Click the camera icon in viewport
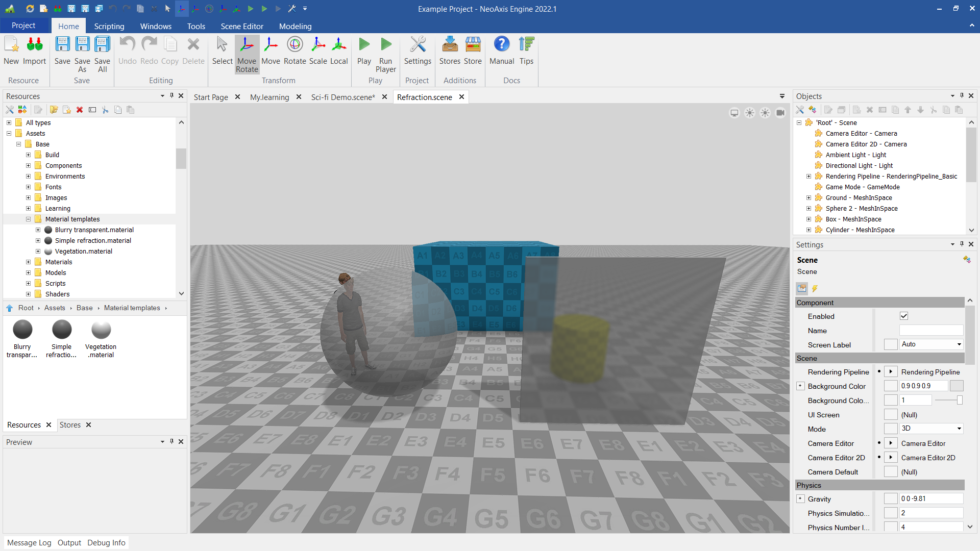980x551 pixels. click(x=780, y=113)
